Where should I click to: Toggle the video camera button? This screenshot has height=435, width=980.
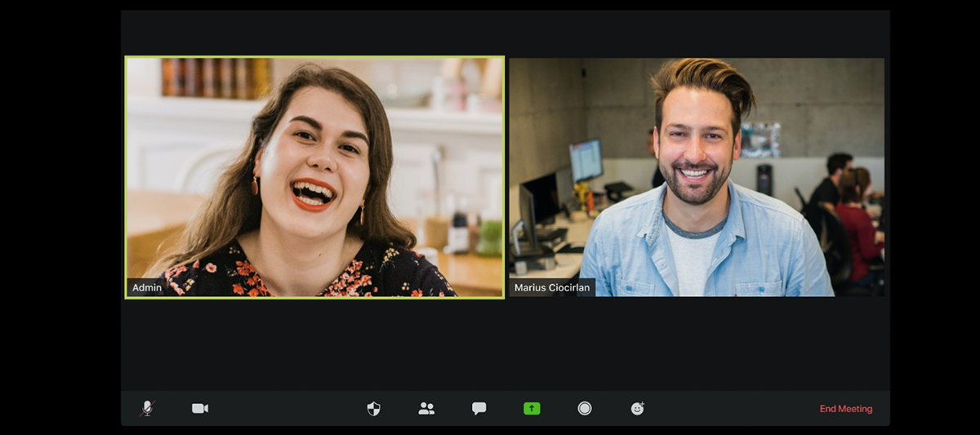(x=200, y=408)
